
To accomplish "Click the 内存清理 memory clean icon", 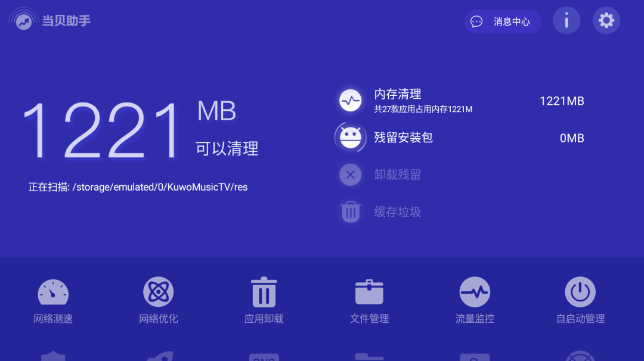I will pos(351,100).
